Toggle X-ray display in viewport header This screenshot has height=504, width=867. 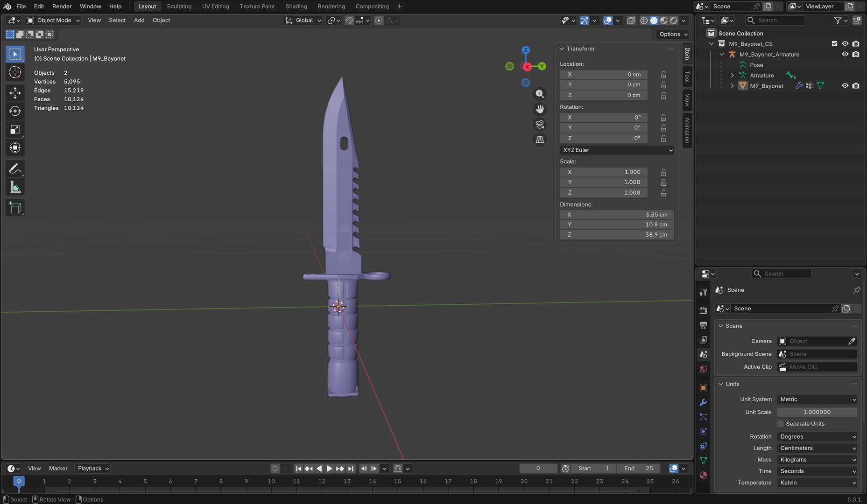tap(631, 21)
